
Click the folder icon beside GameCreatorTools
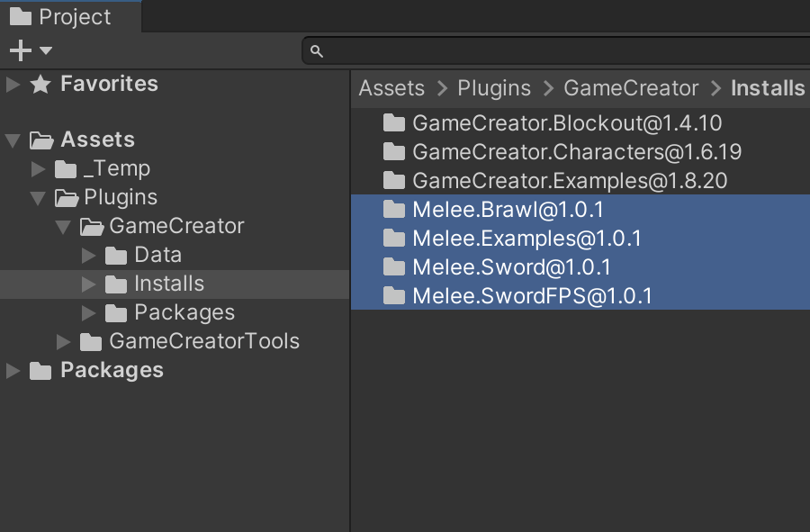[91, 342]
